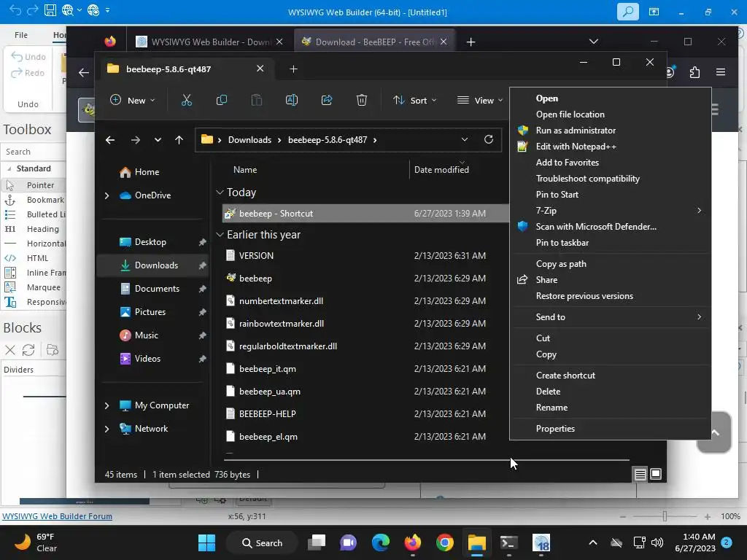This screenshot has height=560, width=747.
Task: Switch to large thumbnails view icon
Action: (656, 474)
